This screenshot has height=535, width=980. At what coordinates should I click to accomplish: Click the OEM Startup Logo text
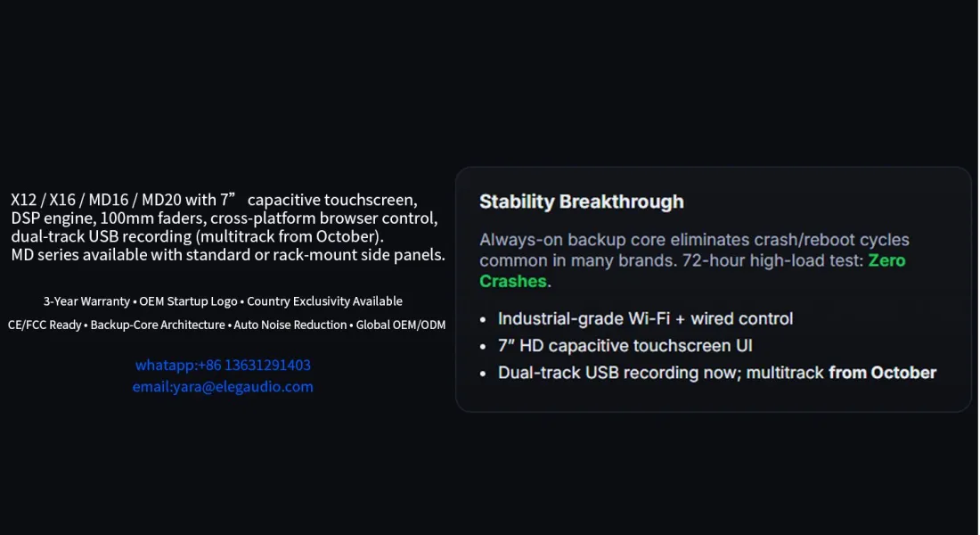189,301
